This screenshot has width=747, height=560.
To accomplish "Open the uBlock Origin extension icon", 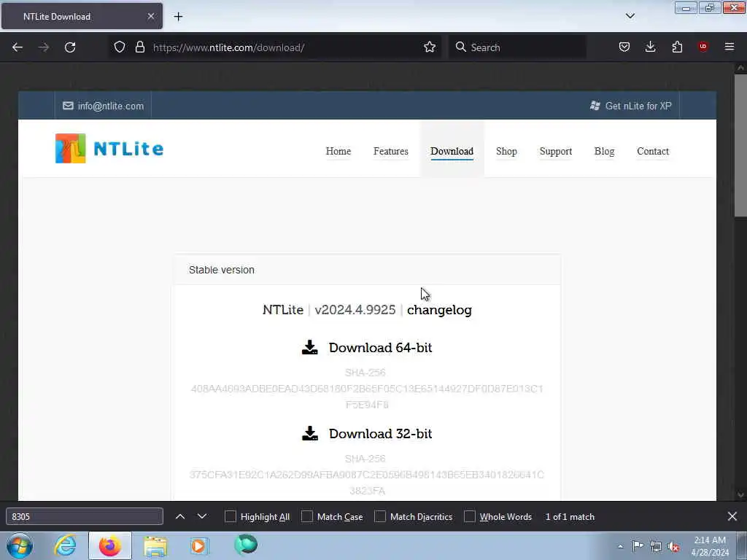I will pos(703,46).
